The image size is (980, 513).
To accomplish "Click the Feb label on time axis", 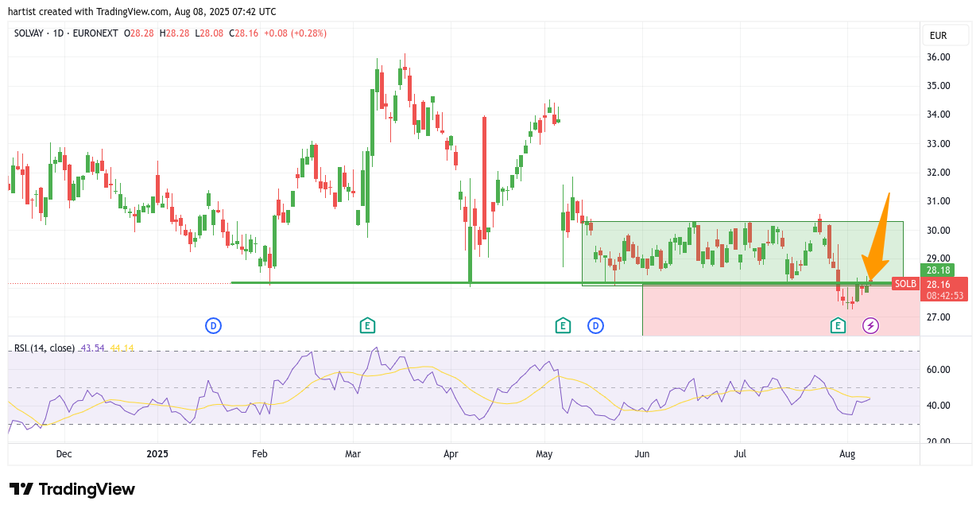I will [259, 454].
